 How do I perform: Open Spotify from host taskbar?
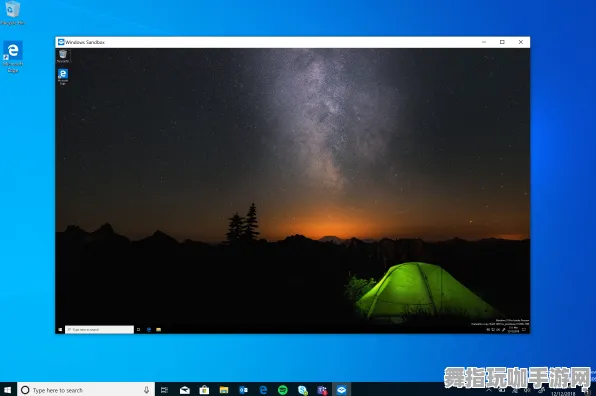283,390
